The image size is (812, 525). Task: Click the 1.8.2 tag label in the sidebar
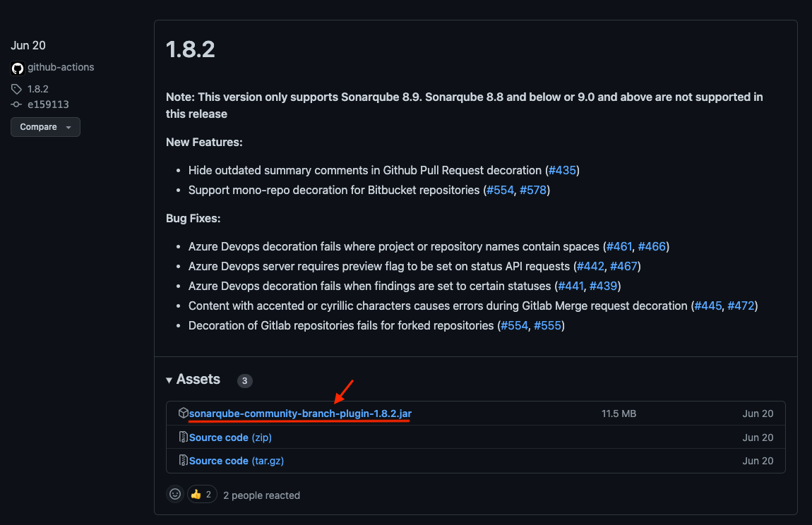pyautogui.click(x=37, y=88)
